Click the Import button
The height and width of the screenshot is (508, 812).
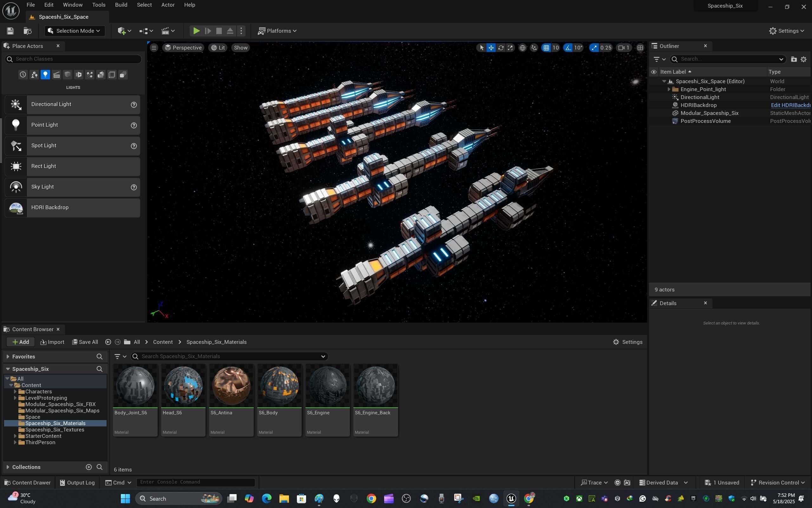click(52, 342)
